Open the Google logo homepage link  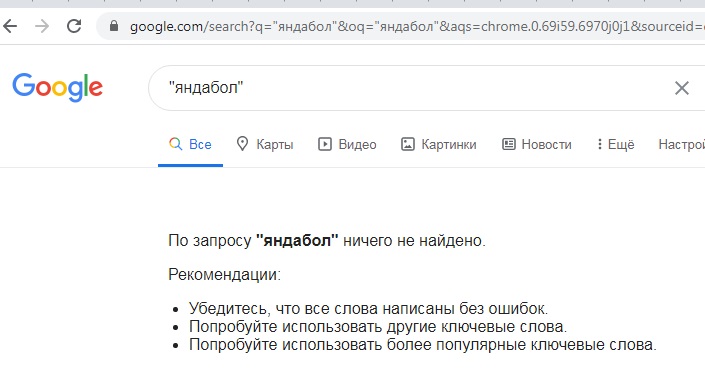coord(58,87)
